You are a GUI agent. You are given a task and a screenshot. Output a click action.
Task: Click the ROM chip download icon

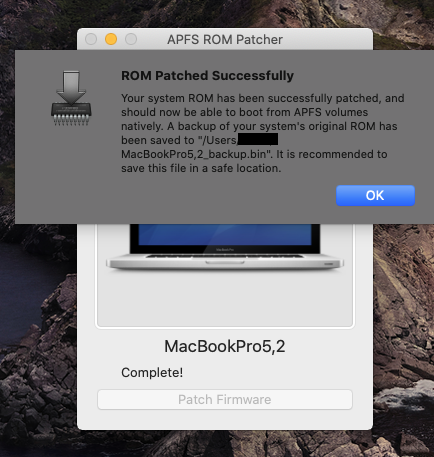[x=71, y=98]
